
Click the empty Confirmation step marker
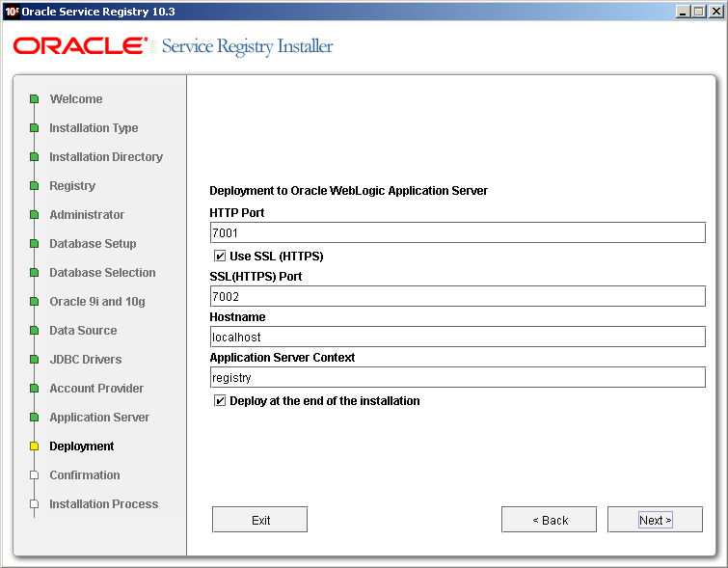pyautogui.click(x=34, y=475)
